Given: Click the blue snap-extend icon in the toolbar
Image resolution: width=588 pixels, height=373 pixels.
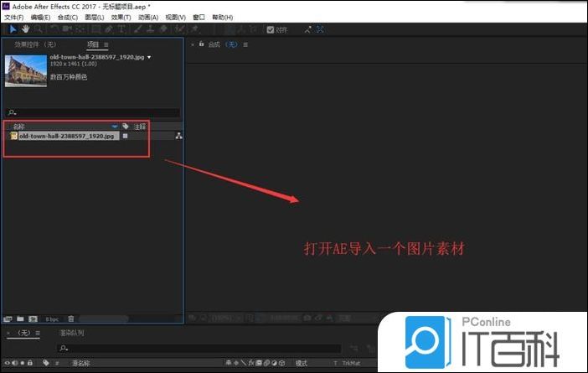Looking at the screenshot, I should (x=320, y=29).
